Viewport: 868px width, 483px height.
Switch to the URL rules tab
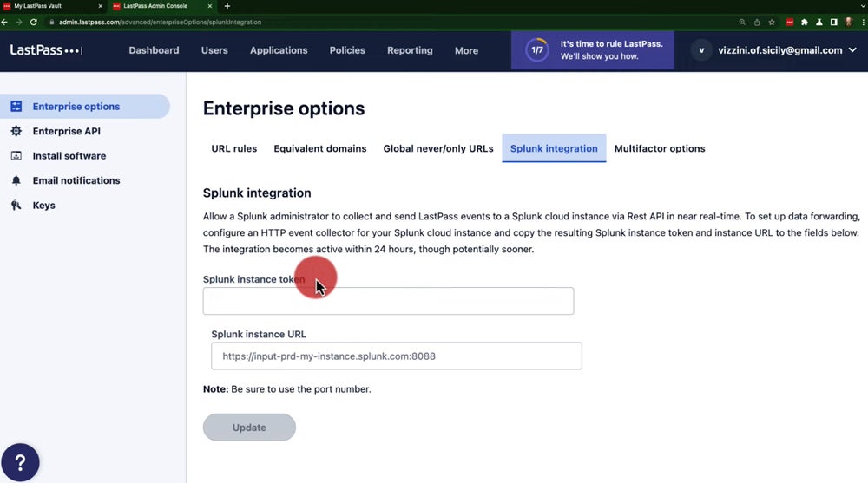pos(233,148)
